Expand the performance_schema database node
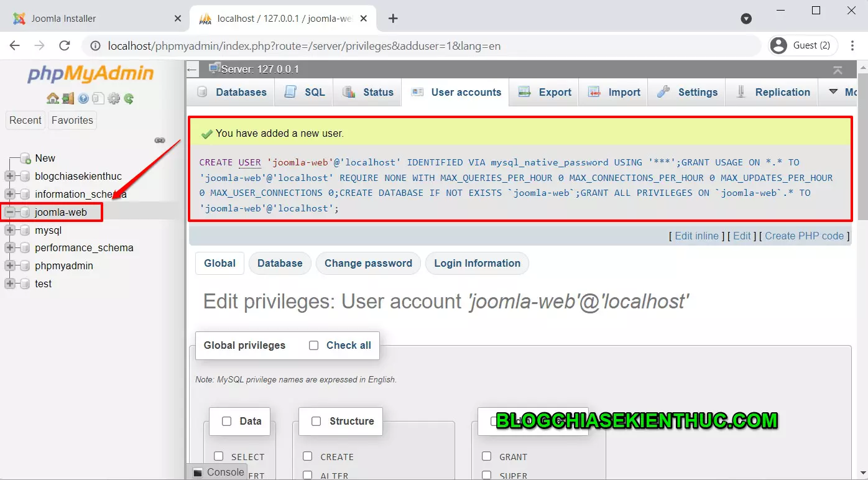The width and height of the screenshot is (868, 480). click(10, 248)
